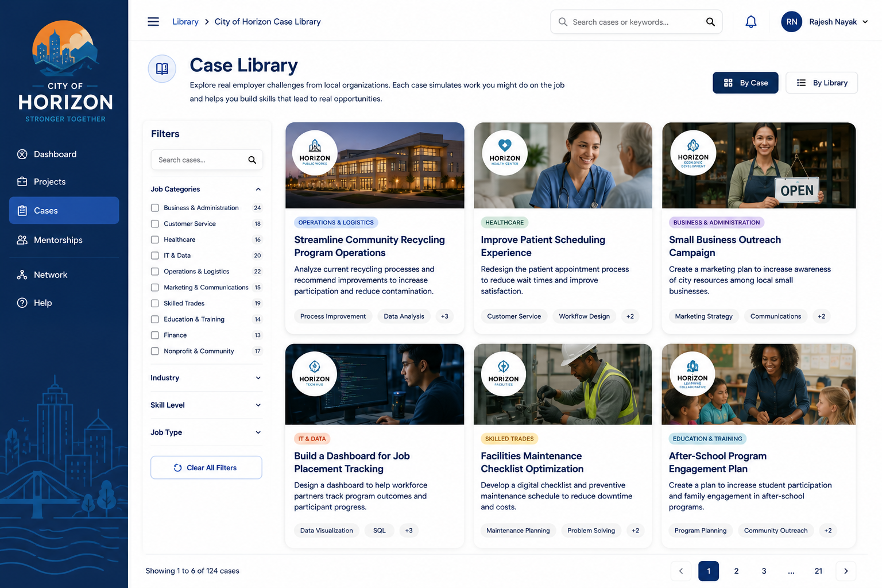Open Streamline Community Recycling Program Operations title
Viewport: 882px width, 588px height.
[370, 246]
